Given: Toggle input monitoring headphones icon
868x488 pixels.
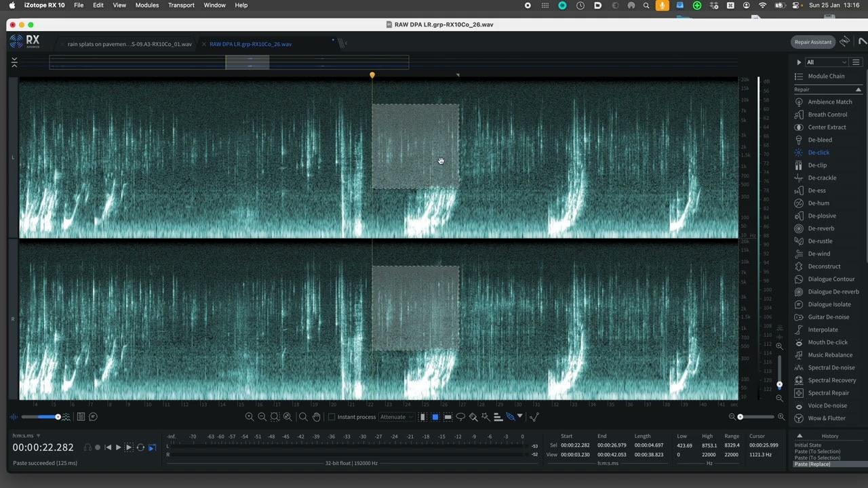Looking at the screenshot, I should coord(87,447).
